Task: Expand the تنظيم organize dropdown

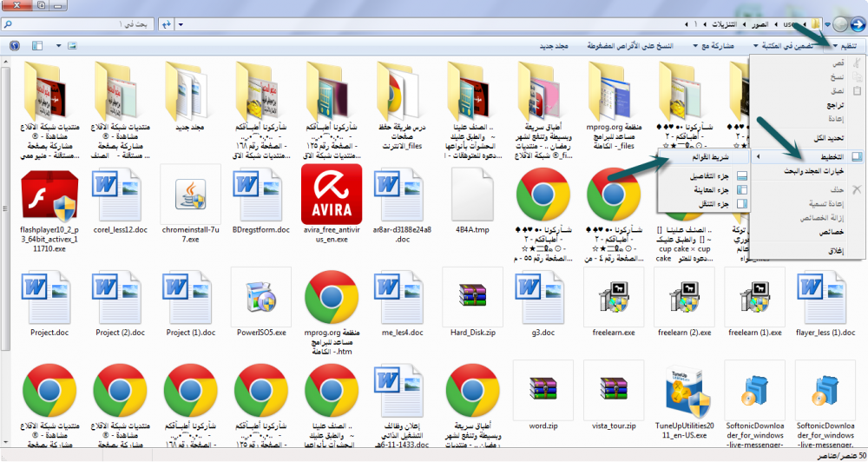Action: pyautogui.click(x=848, y=45)
